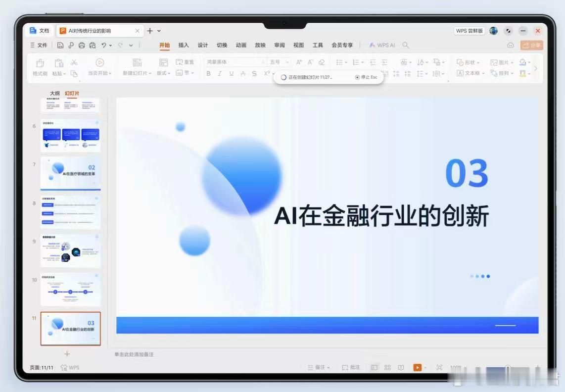
Task: Click the WPS 尝鲜版 badge
Action: 469,31
